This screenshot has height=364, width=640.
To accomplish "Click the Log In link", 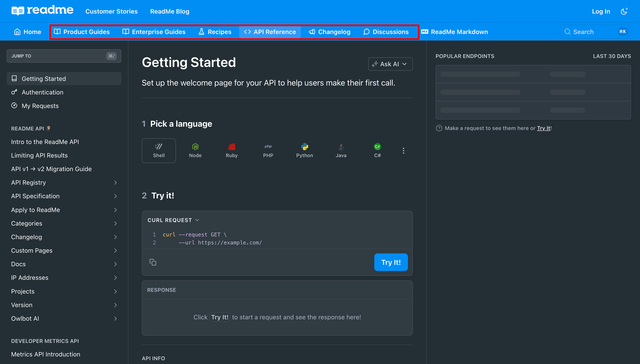I will pos(601,11).
